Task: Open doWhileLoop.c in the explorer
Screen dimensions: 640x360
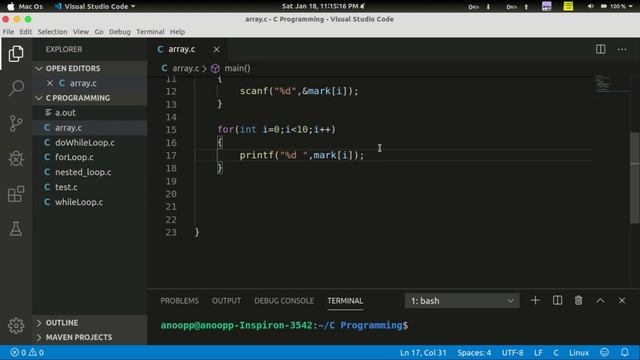Action: point(90,142)
